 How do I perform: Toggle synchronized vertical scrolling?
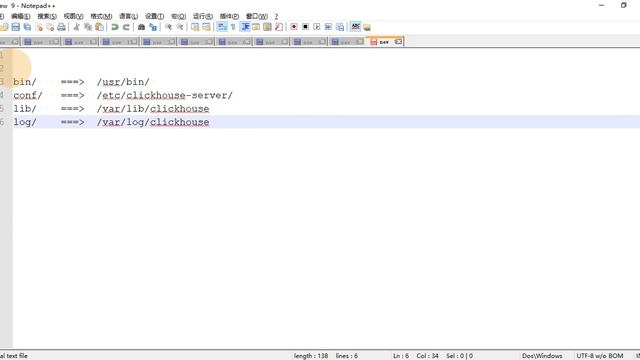195,27
